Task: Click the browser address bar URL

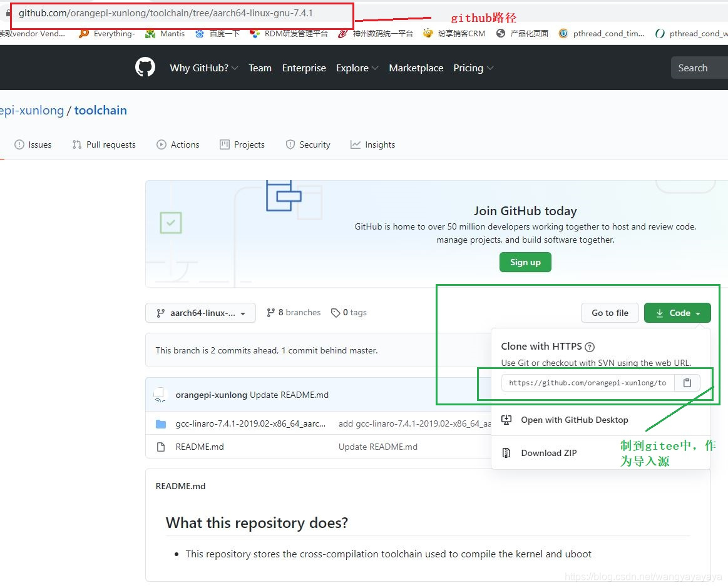Action: 166,13
